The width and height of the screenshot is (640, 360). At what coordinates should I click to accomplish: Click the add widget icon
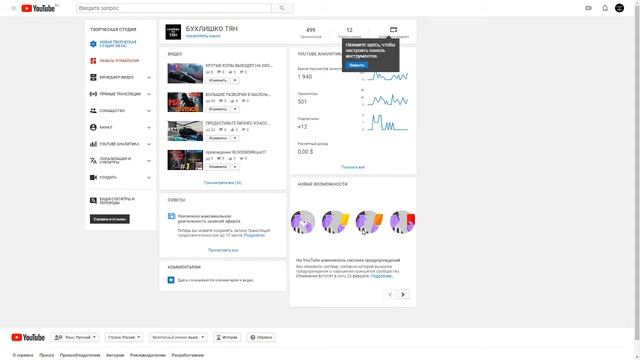click(x=393, y=29)
